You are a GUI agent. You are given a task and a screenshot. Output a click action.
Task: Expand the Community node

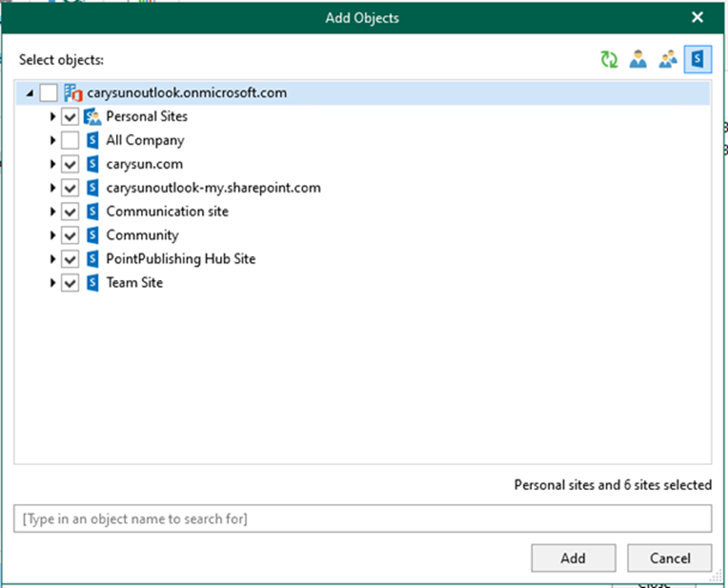[52, 235]
